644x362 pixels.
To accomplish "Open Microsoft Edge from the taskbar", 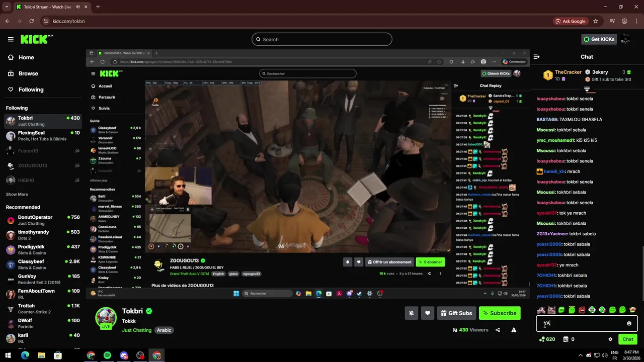I will click(25, 355).
